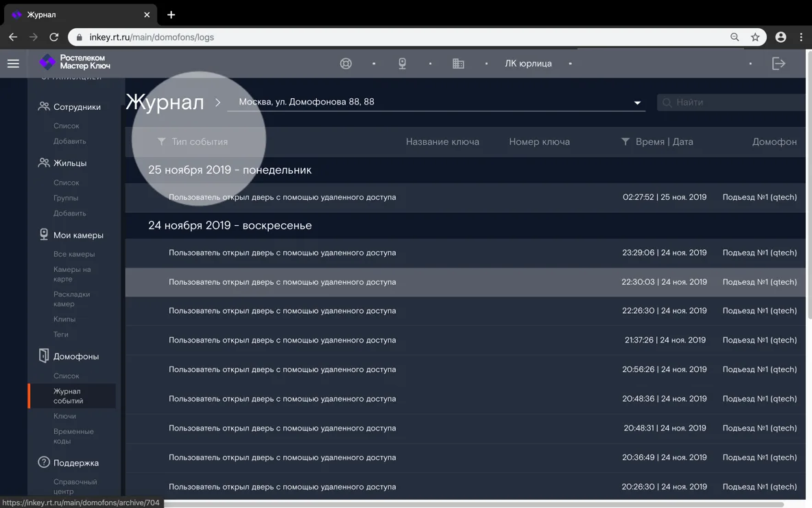812x508 pixels.
Task: Click the Домофон column header
Action: click(x=774, y=141)
